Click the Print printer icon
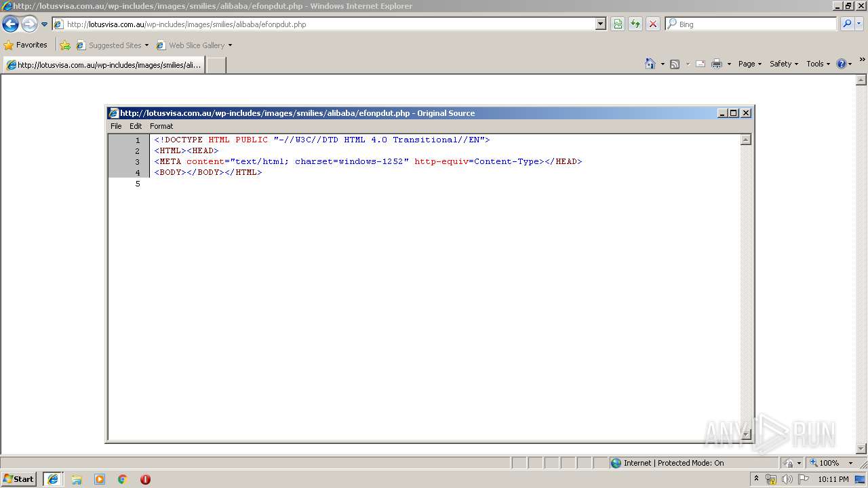 tap(717, 64)
